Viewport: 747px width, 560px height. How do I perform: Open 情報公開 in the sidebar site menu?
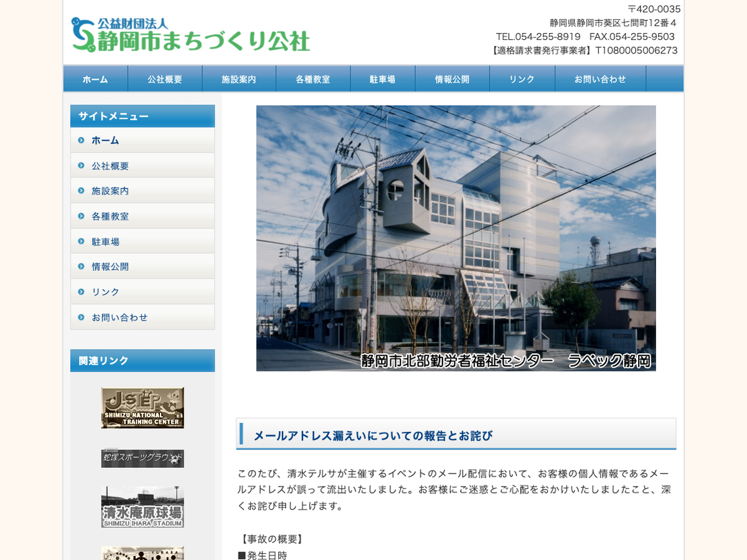click(x=110, y=266)
